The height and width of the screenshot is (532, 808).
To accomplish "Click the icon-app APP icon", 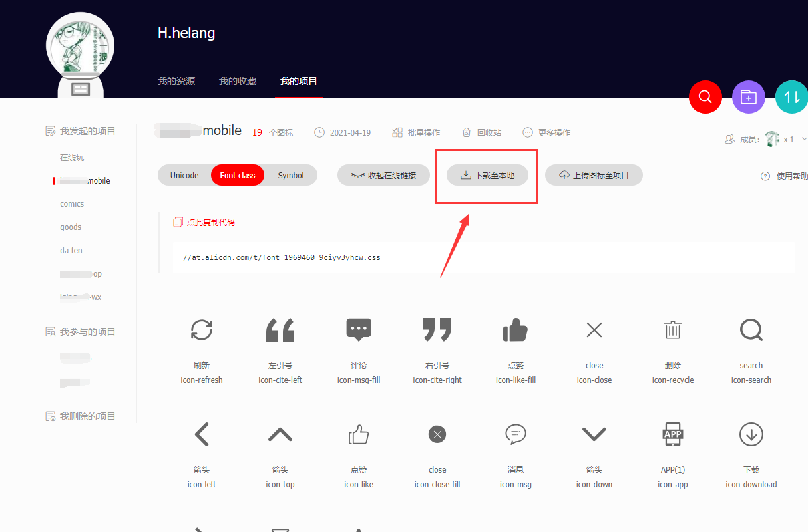I will [673, 434].
